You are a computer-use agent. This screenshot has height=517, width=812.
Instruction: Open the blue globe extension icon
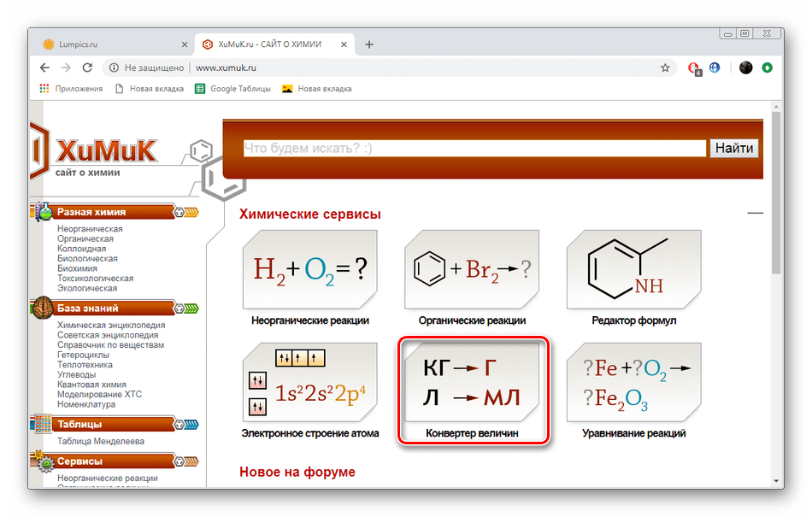(x=715, y=68)
